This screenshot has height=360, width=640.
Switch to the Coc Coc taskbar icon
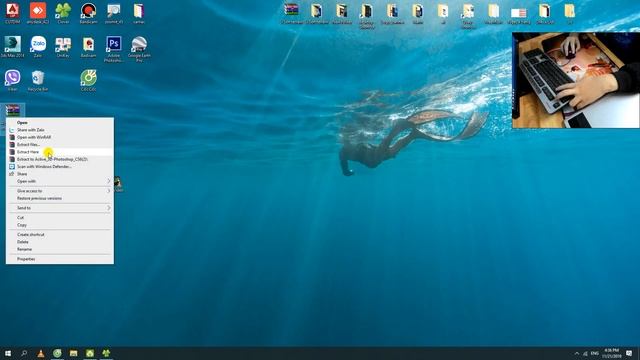[57, 353]
